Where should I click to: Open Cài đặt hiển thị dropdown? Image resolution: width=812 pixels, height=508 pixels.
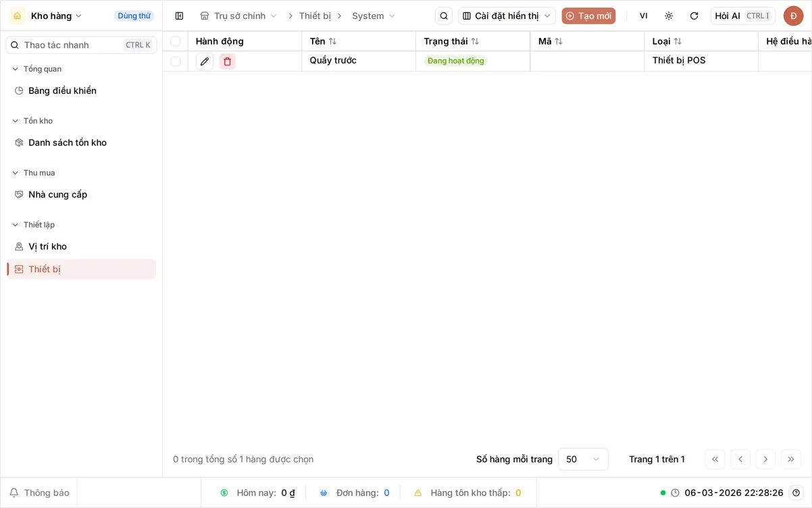507,16
